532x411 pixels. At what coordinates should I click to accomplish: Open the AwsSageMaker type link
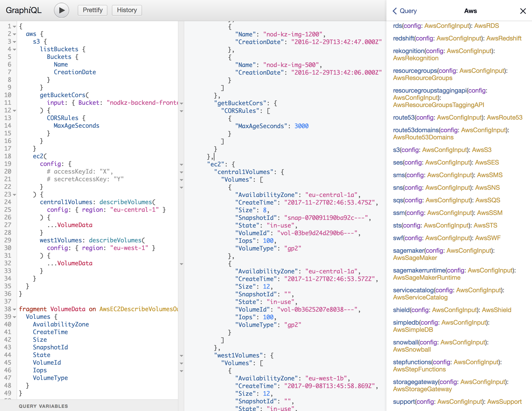tap(415, 258)
